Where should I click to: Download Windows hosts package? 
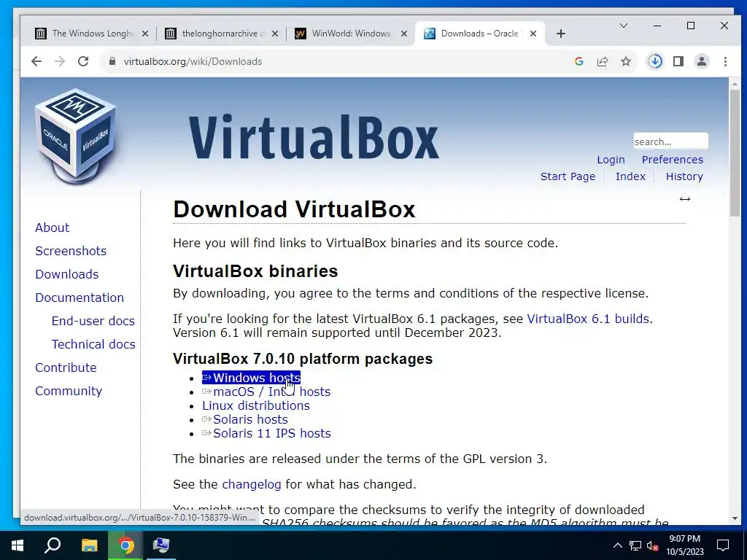click(x=252, y=378)
